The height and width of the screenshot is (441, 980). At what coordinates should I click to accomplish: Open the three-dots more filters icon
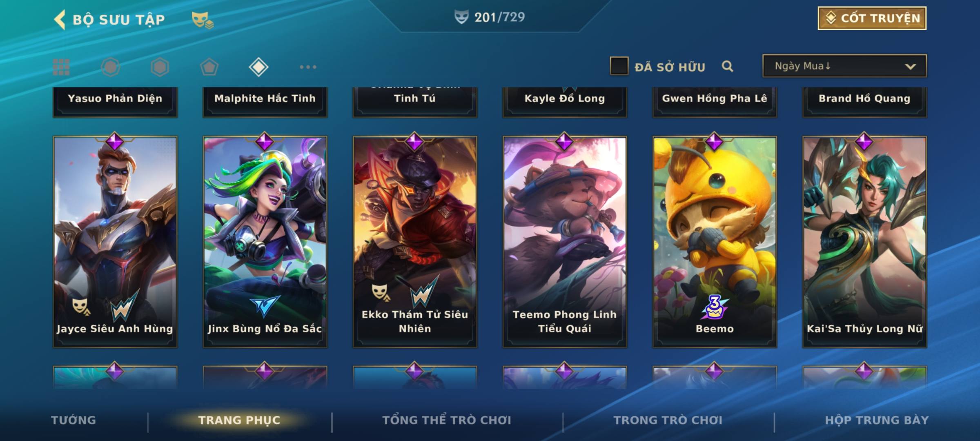308,67
